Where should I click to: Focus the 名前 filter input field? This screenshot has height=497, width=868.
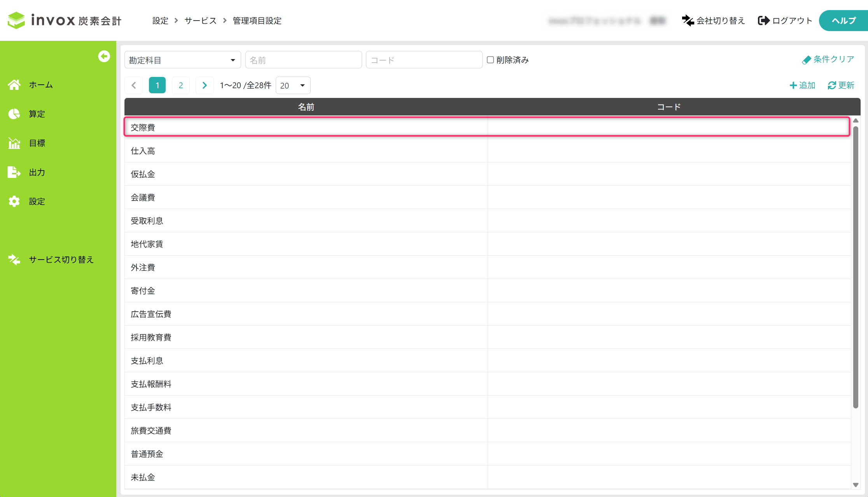pyautogui.click(x=303, y=60)
